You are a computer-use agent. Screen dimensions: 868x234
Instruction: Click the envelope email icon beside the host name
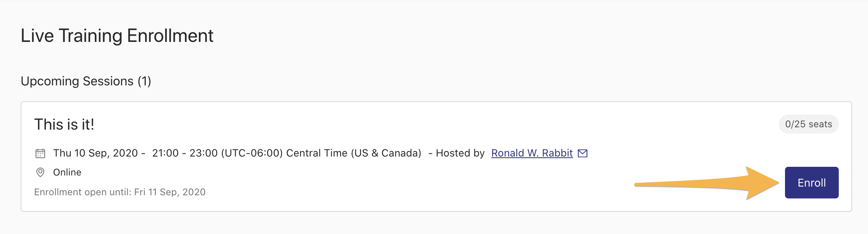point(583,153)
